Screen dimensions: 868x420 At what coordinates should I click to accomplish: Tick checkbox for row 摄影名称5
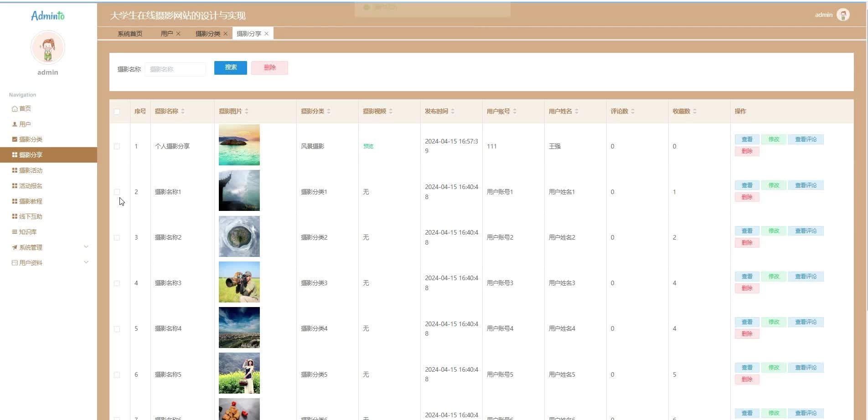(117, 375)
